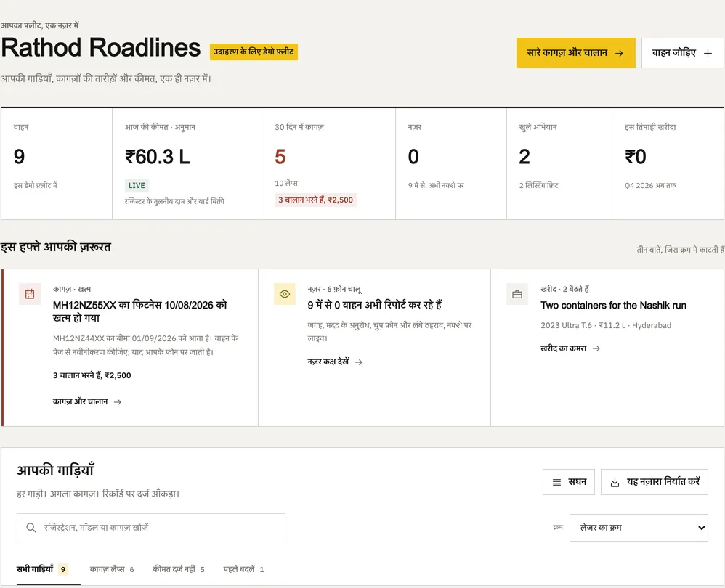Image resolution: width=725 pixels, height=588 pixels.
Task: Click the briefcase icon on the खरीद card
Action: pos(517,294)
